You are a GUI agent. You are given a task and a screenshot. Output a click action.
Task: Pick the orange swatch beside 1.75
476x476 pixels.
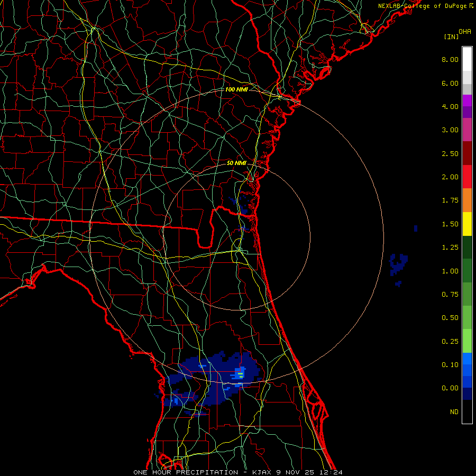[x=467, y=200]
